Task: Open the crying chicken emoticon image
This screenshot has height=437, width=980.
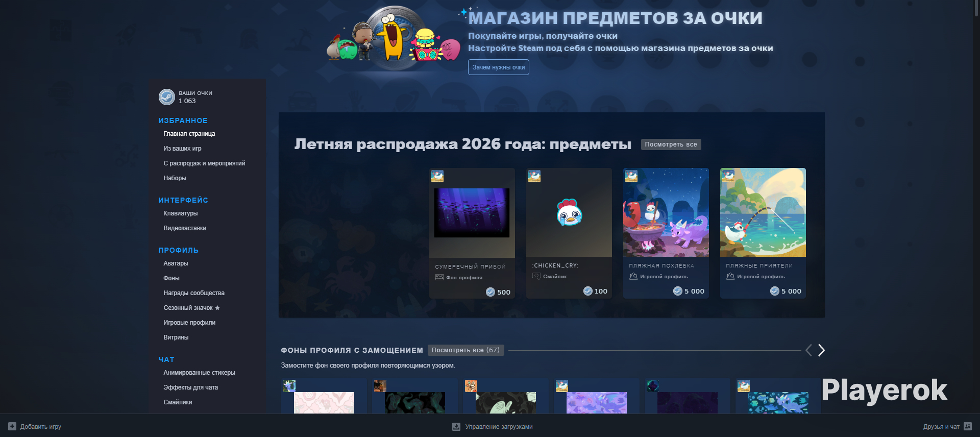Action: point(569,213)
